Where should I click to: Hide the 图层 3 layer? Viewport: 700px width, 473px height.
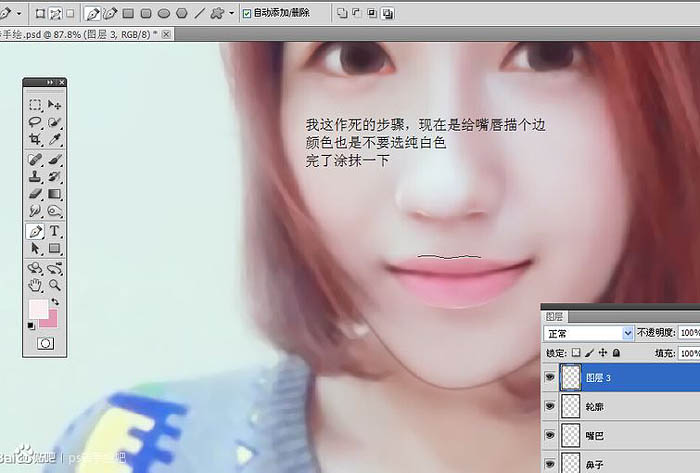pyautogui.click(x=550, y=378)
